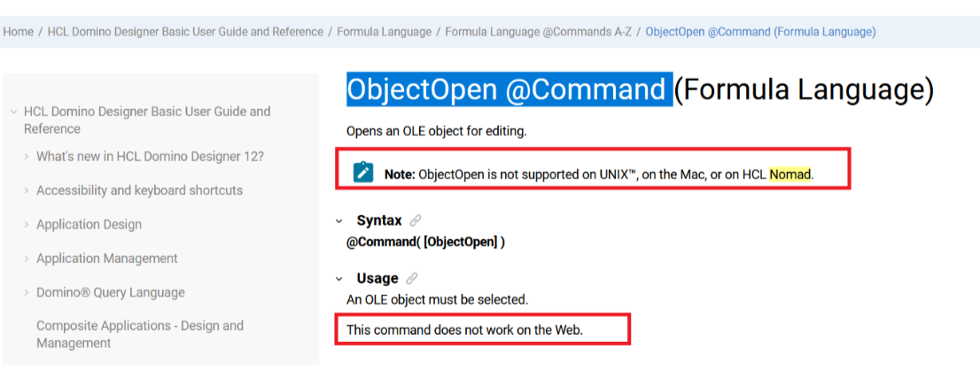Collapse the Syntax section chevron
This screenshot has width=980, height=365.
338,221
